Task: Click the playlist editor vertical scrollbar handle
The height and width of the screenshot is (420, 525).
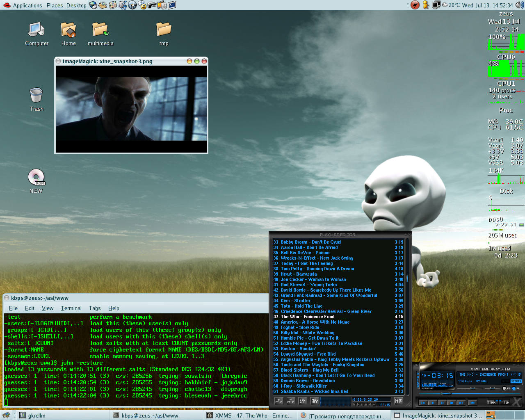Action: 407,278
